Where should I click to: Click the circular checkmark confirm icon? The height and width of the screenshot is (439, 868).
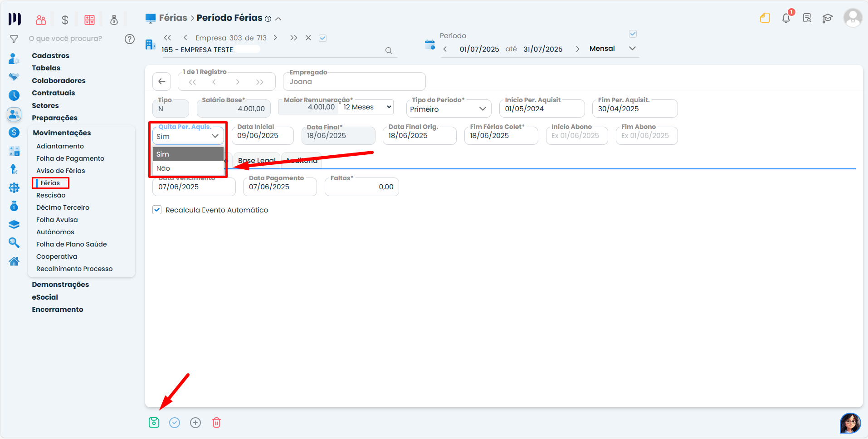(175, 423)
